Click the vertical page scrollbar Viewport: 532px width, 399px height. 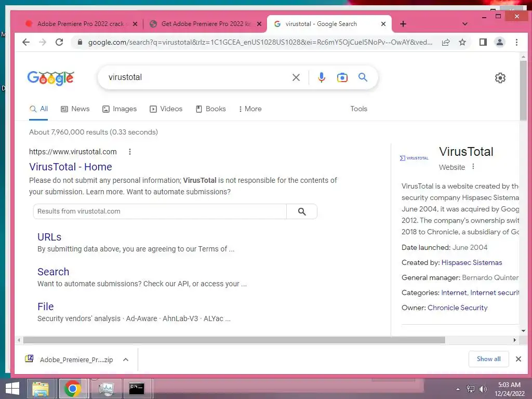(523, 90)
